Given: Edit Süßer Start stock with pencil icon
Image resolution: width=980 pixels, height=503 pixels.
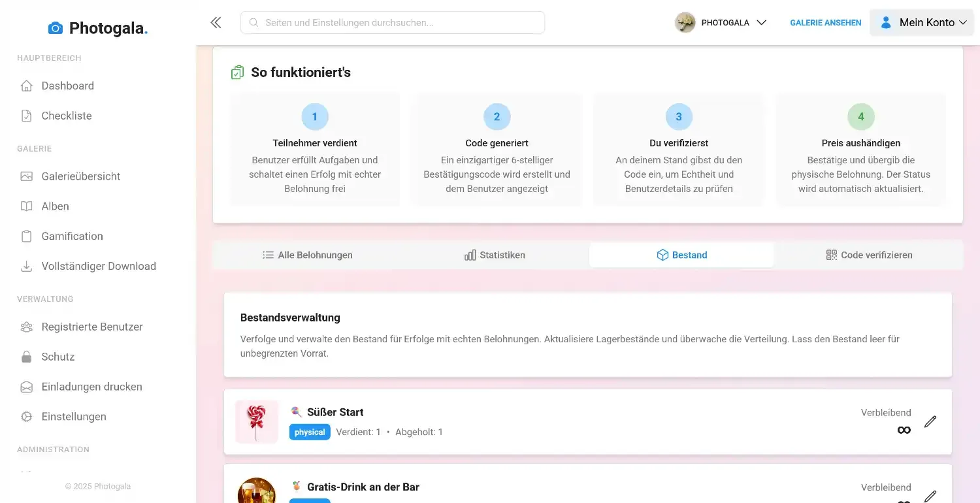Looking at the screenshot, I should [930, 422].
